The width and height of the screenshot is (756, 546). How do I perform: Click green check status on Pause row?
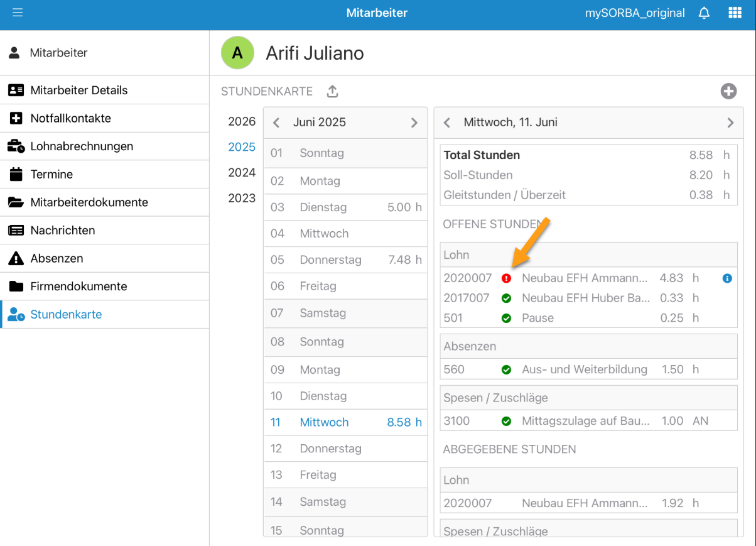(506, 318)
